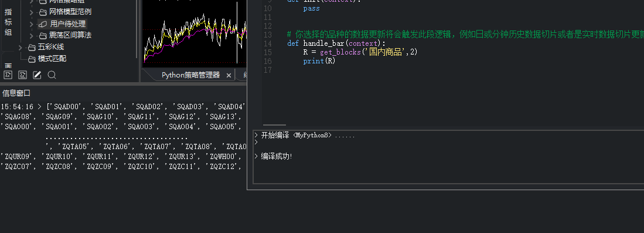Click the horizontal scrollbar under the code editor
The width and height of the screenshot is (644, 233).
click(x=274, y=125)
